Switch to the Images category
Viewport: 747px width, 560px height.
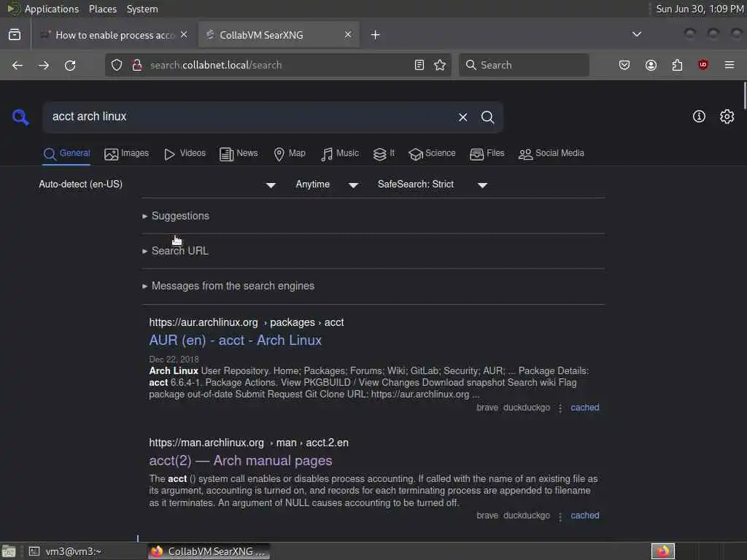coord(127,153)
